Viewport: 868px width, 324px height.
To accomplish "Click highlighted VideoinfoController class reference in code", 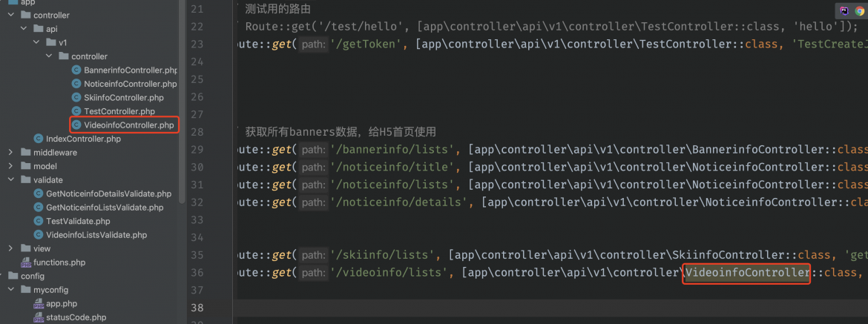I will [x=746, y=273].
